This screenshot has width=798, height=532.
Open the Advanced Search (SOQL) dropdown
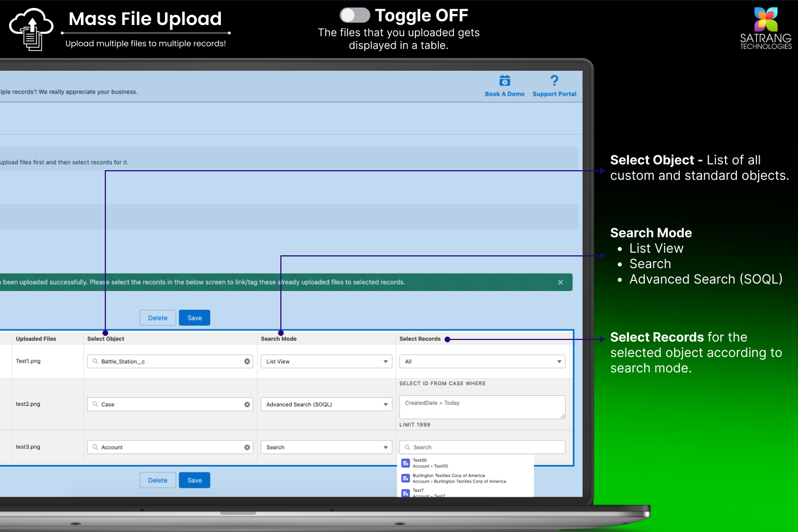click(x=326, y=405)
